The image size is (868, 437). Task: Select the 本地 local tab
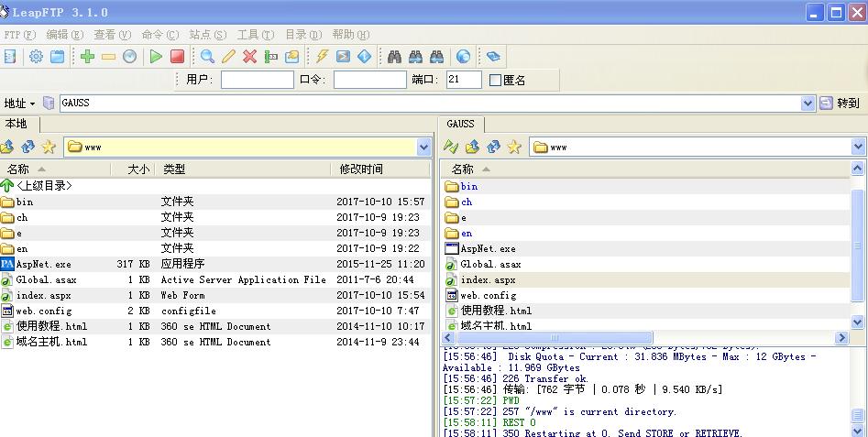[16, 124]
